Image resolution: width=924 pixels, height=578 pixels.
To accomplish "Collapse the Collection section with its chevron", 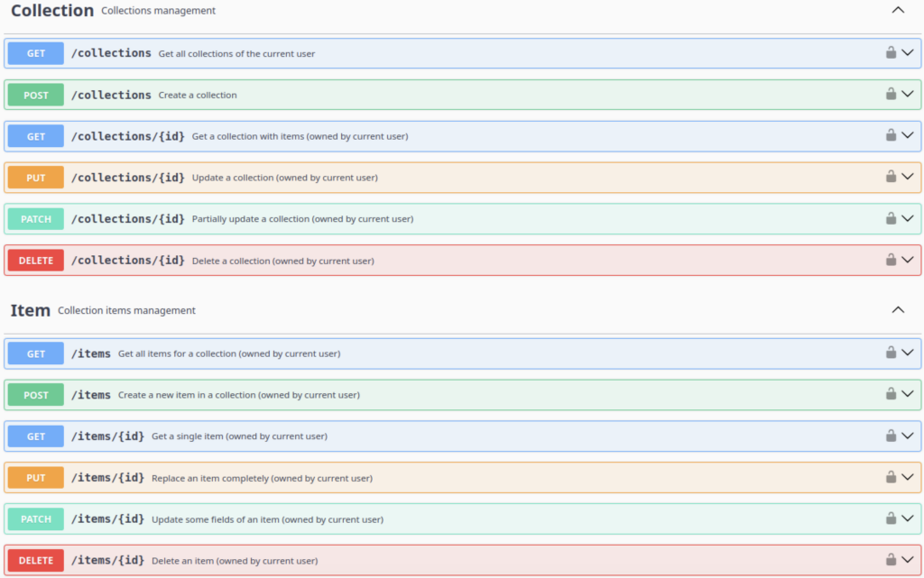I will (898, 11).
